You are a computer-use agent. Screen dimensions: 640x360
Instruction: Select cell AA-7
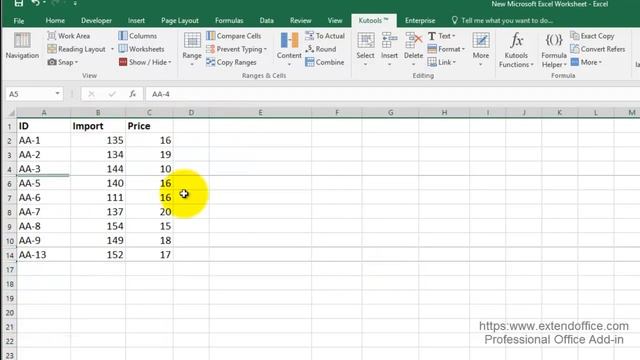[x=44, y=212]
